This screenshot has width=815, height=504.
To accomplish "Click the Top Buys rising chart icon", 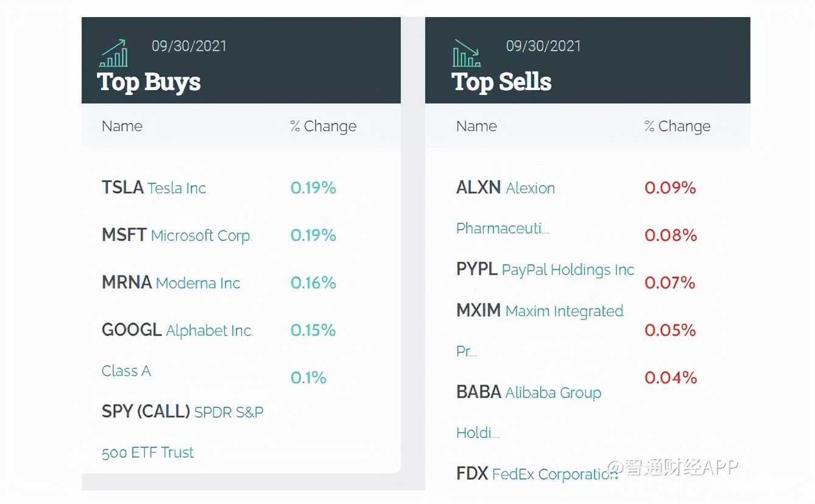I will click(x=113, y=54).
